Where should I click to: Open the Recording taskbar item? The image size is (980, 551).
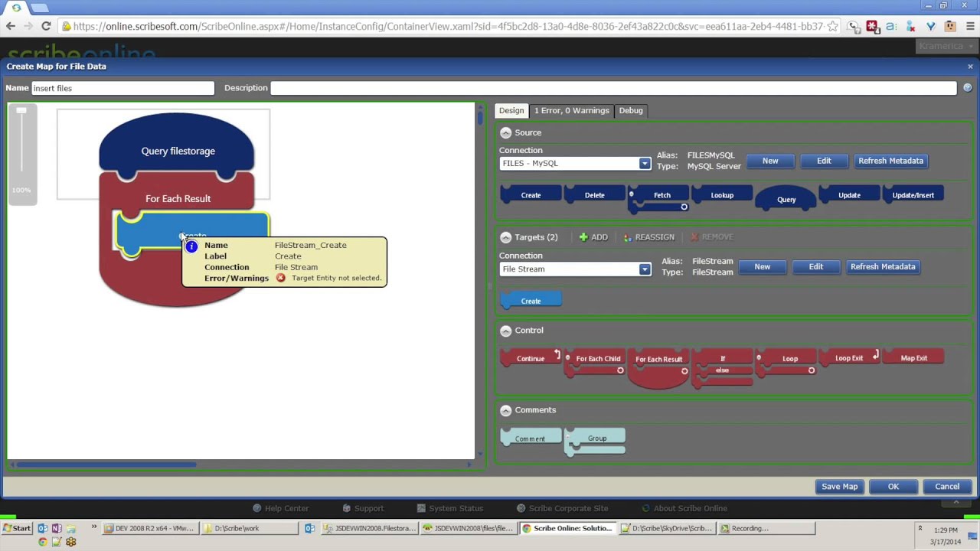click(x=766, y=528)
